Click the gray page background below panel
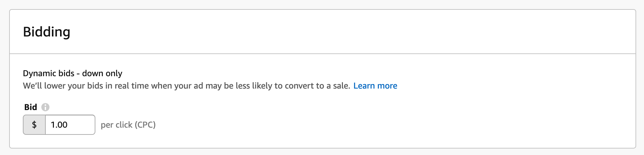Screen dimensions: 644x155 point(323,152)
